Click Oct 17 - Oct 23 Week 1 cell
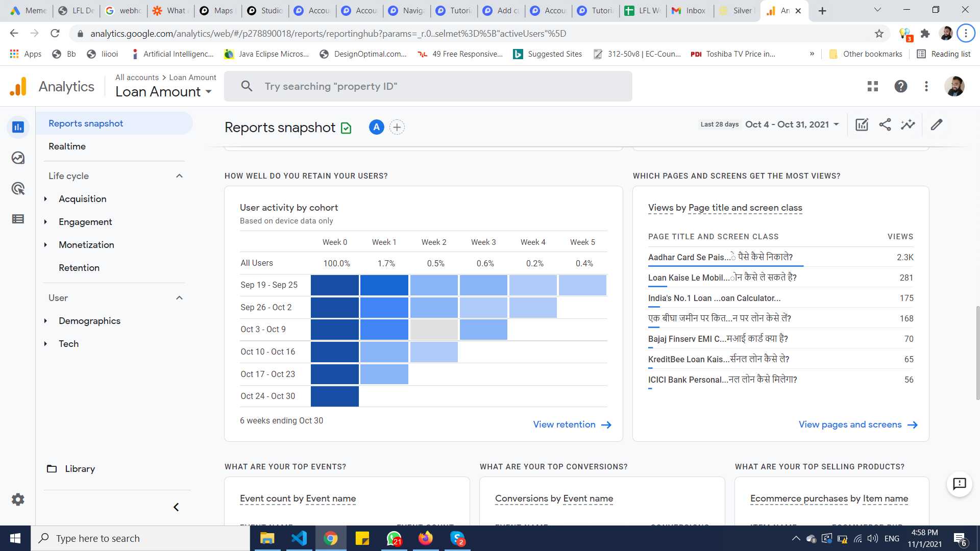This screenshot has width=980, height=551. pyautogui.click(x=384, y=374)
